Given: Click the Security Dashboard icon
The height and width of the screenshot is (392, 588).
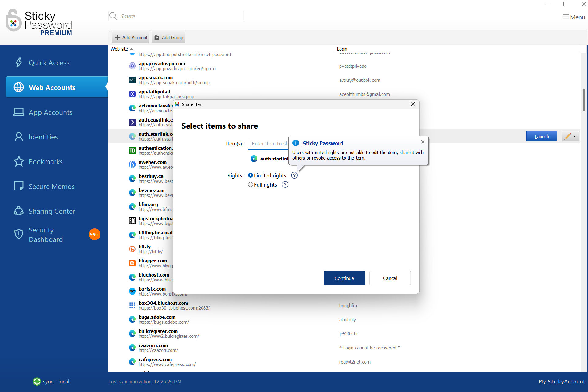Looking at the screenshot, I should point(17,234).
